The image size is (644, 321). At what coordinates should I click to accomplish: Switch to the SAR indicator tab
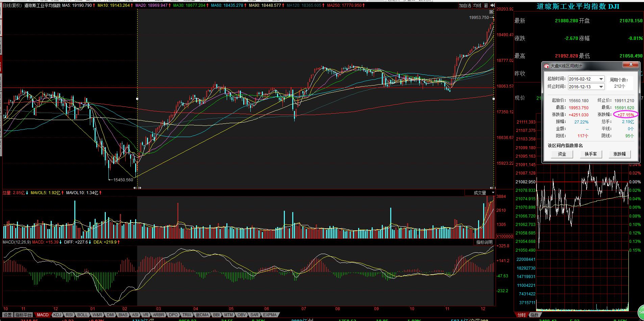[254, 315]
